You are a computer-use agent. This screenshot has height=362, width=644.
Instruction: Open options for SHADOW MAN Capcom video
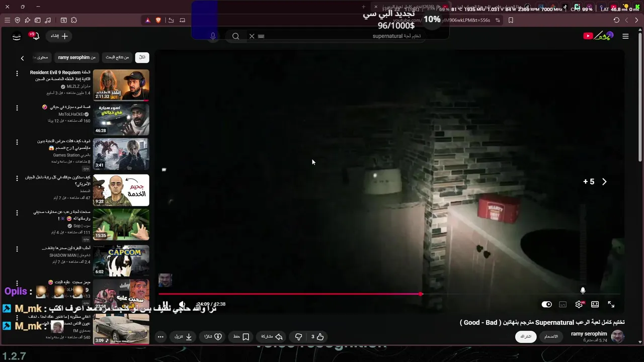click(x=17, y=249)
